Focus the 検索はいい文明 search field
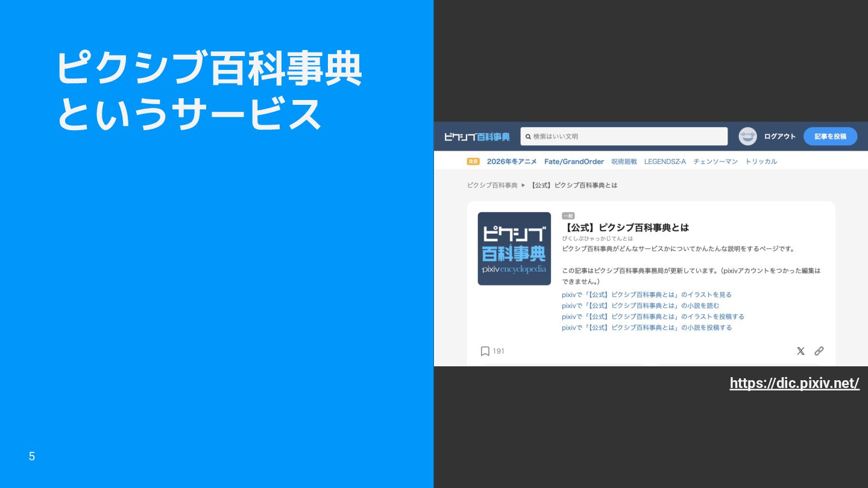Screen dimensions: 868x488 [624, 137]
